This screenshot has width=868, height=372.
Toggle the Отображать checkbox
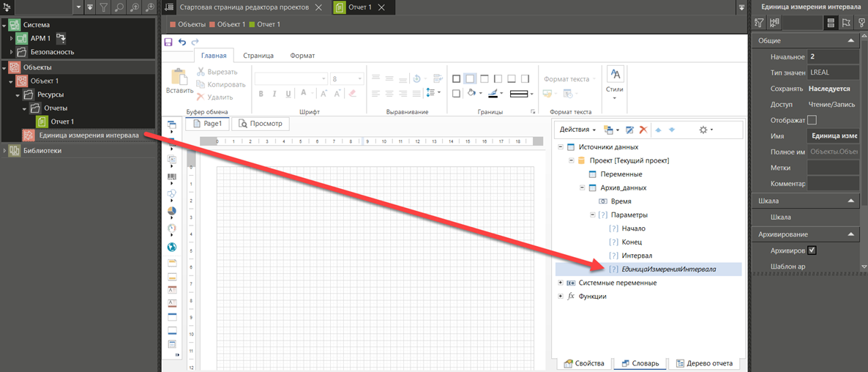[x=812, y=120]
